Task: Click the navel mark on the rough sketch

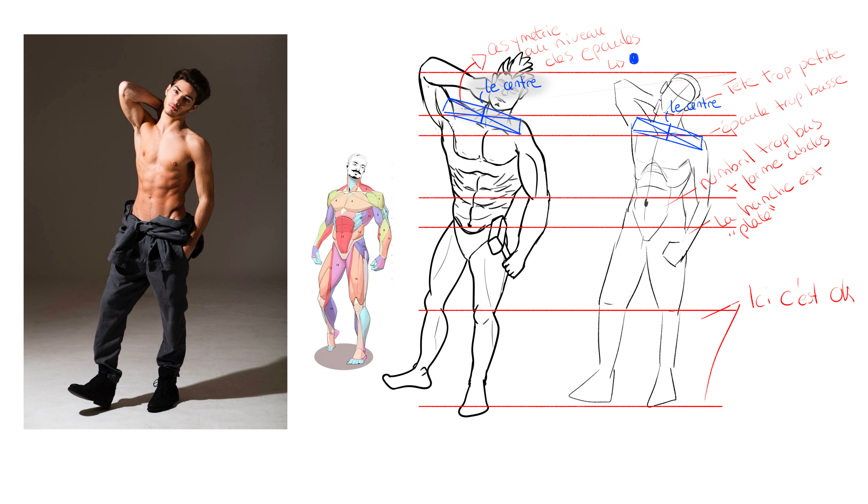Action: (646, 203)
